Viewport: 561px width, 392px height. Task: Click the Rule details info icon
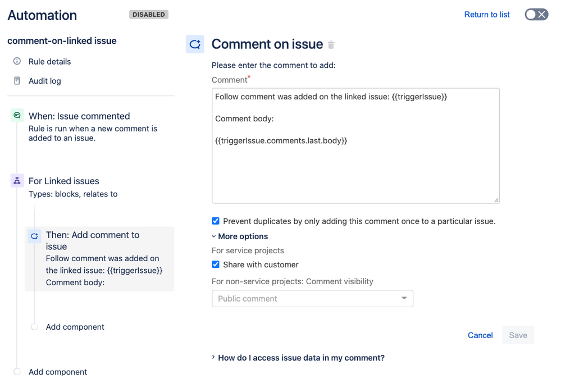17,61
